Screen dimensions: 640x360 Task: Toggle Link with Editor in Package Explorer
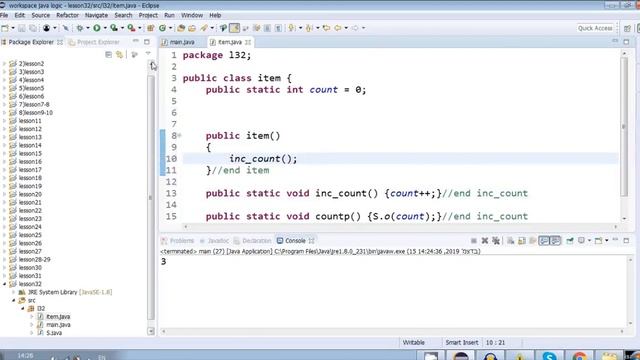(119, 54)
